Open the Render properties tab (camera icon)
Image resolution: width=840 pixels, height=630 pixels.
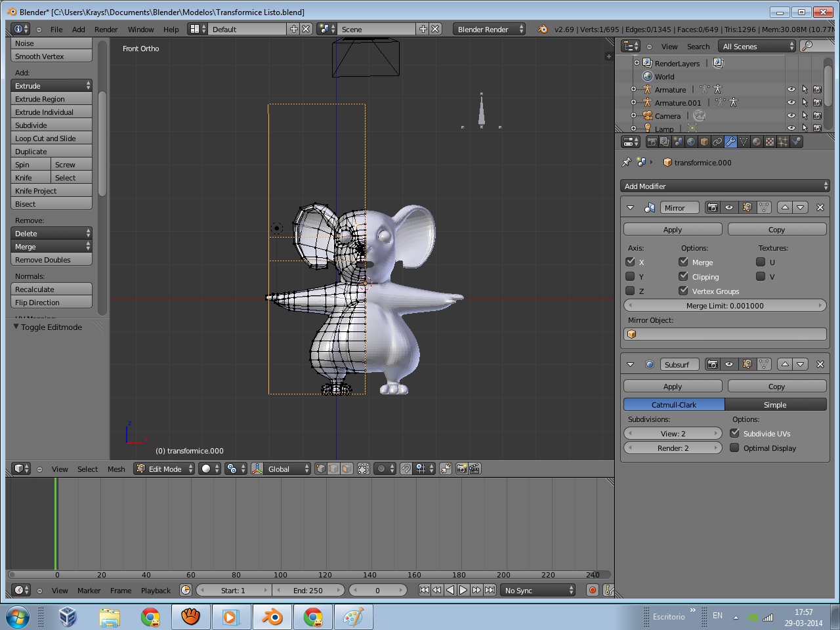pos(652,142)
